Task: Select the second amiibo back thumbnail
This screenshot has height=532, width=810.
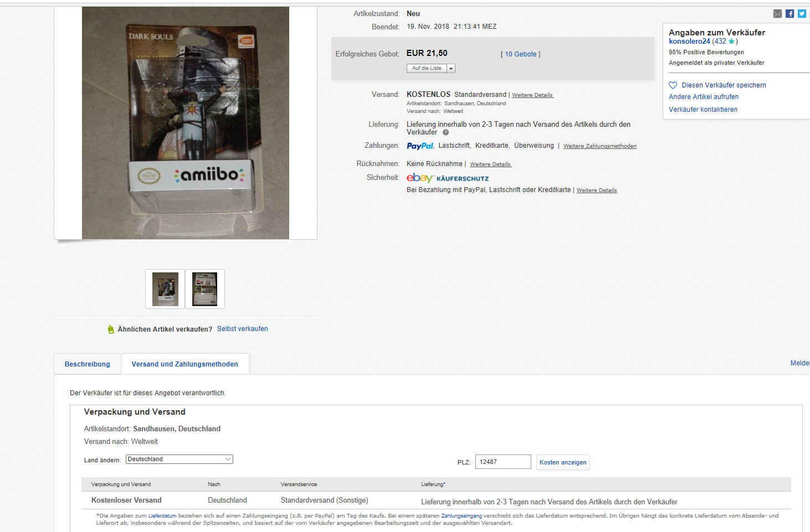Action: pyautogui.click(x=205, y=289)
